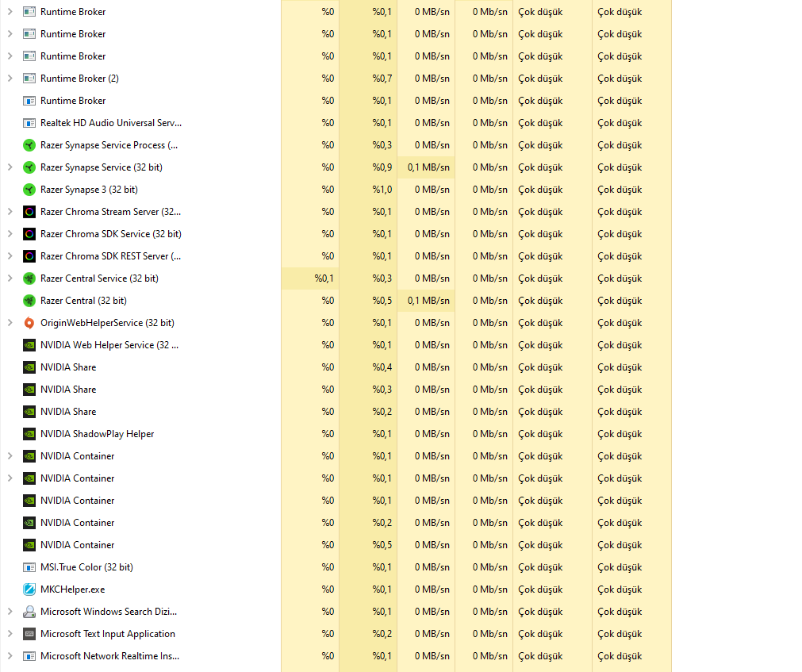Image resolution: width=802 pixels, height=672 pixels.
Task: Click 0 Mb/sn network value of MKCHelper.exe
Action: [490, 589]
